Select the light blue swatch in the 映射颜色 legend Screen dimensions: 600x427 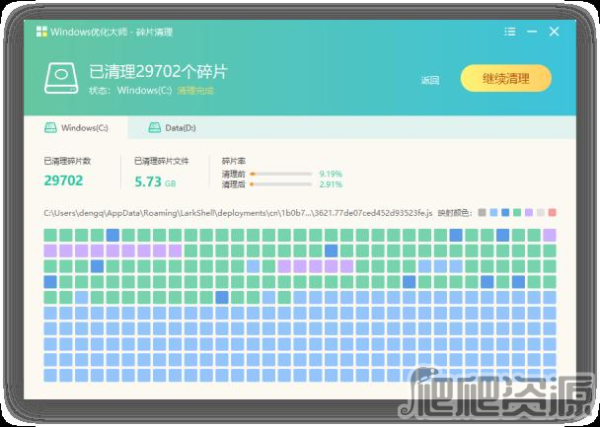coord(494,212)
